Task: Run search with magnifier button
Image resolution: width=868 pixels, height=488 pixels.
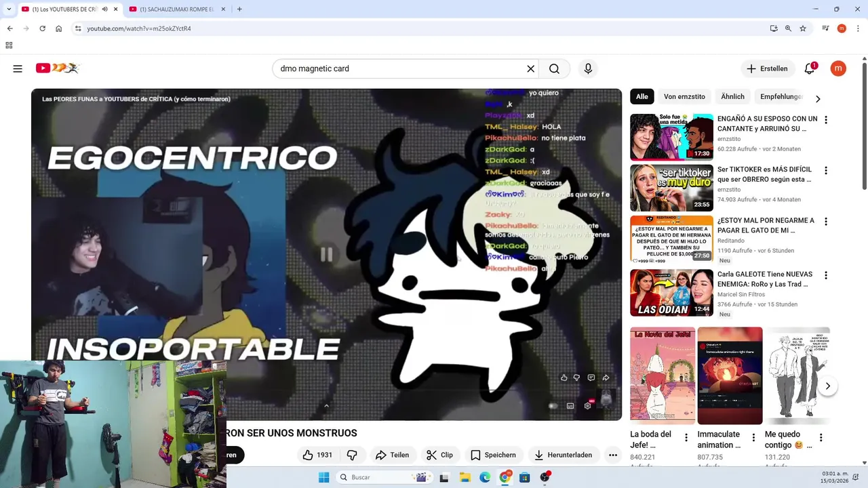Action: tap(554, 68)
